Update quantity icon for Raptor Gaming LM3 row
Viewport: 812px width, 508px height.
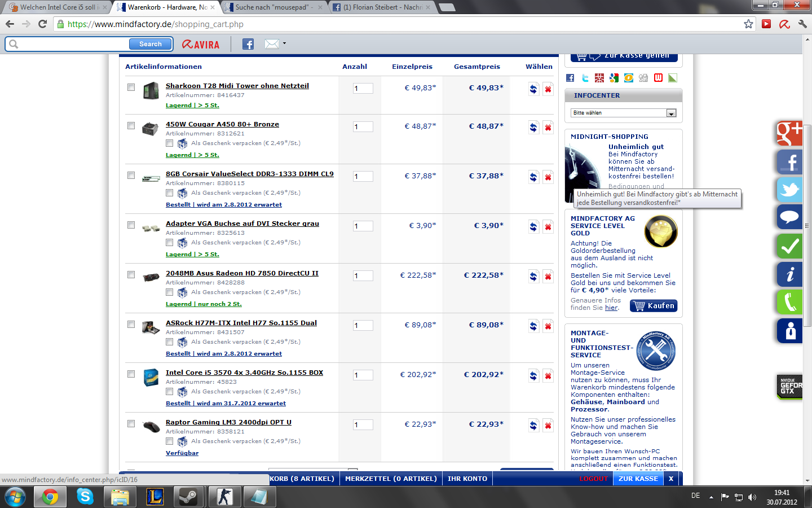533,425
